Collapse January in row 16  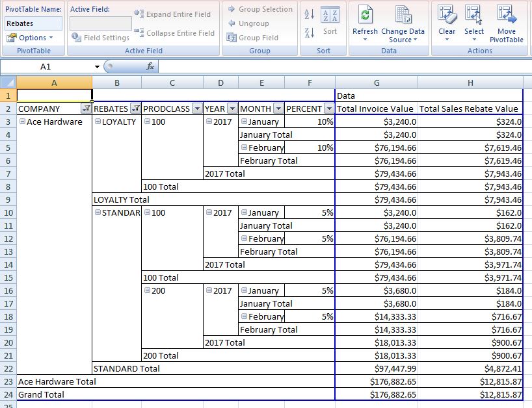coord(244,290)
